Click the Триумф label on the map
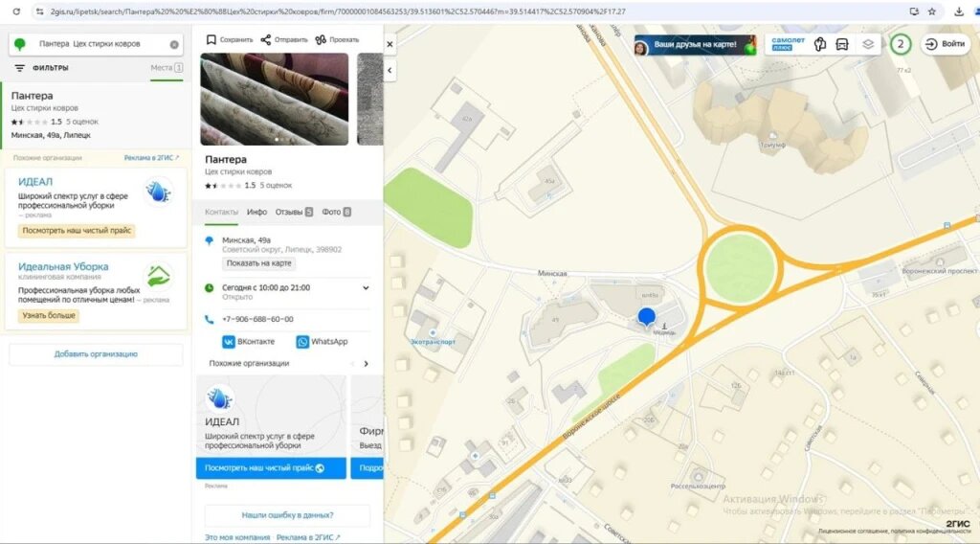Image resolution: width=980 pixels, height=544 pixels. [x=772, y=145]
